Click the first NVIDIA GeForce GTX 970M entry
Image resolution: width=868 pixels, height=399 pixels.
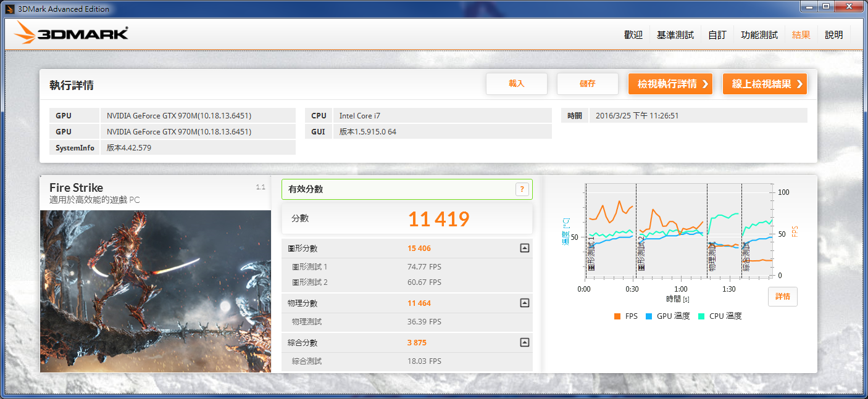pyautogui.click(x=198, y=115)
